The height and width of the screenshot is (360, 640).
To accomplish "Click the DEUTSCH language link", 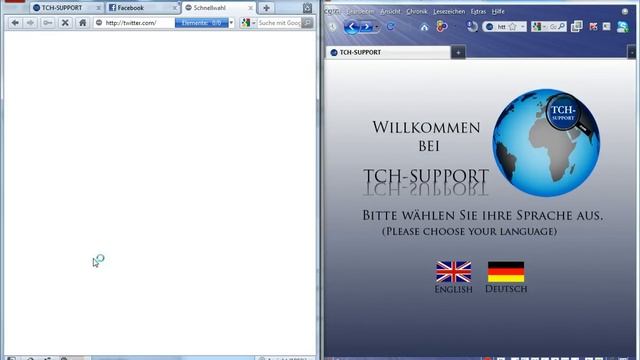I will tap(506, 289).
